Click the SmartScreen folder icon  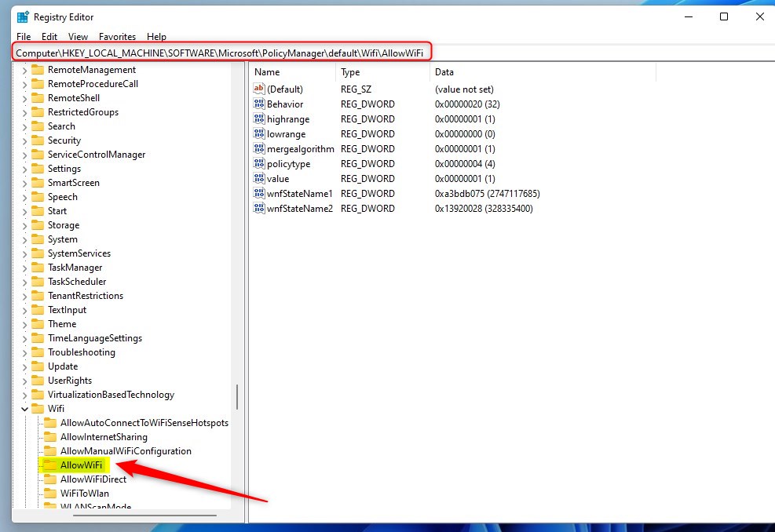(38, 183)
